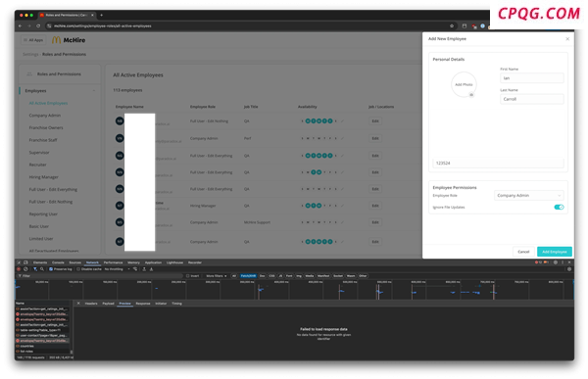Toggle device toolbar icon in DevTools
This screenshot has height=379, width=588.
(x=25, y=262)
